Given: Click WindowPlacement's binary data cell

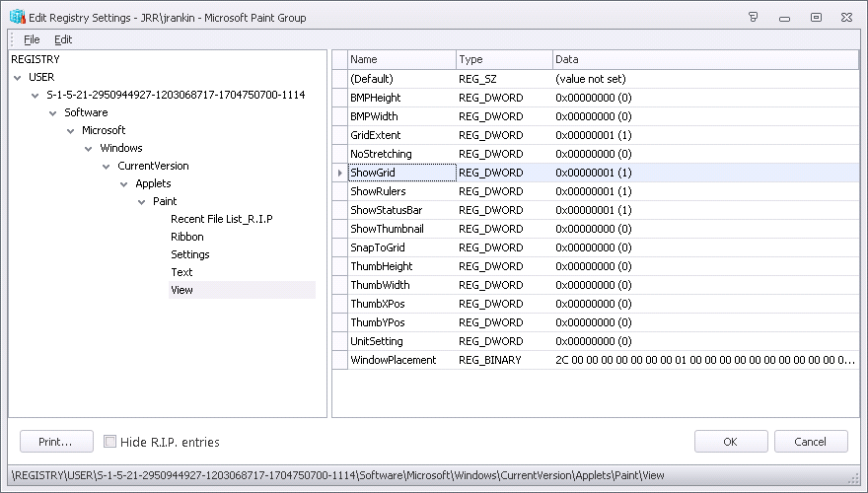Looking at the screenshot, I should pyautogui.click(x=706, y=360).
